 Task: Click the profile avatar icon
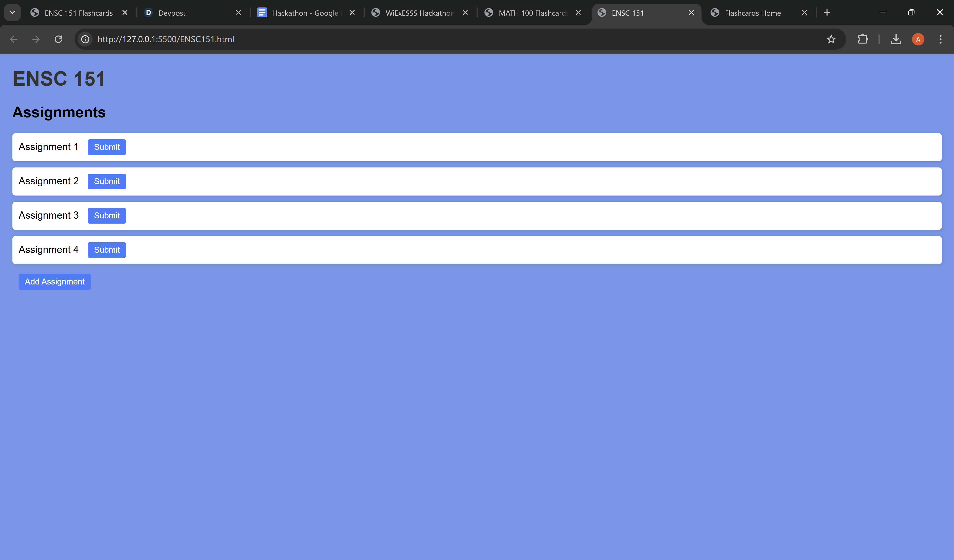click(x=918, y=39)
